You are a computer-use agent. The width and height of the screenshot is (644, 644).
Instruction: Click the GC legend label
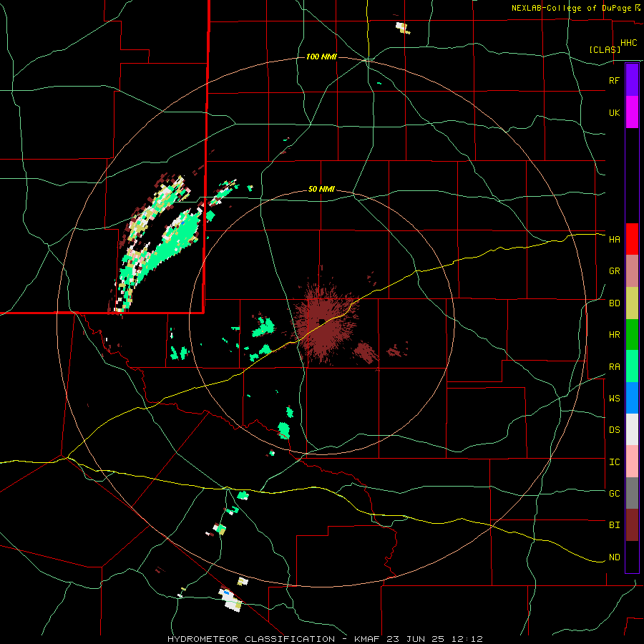(614, 494)
